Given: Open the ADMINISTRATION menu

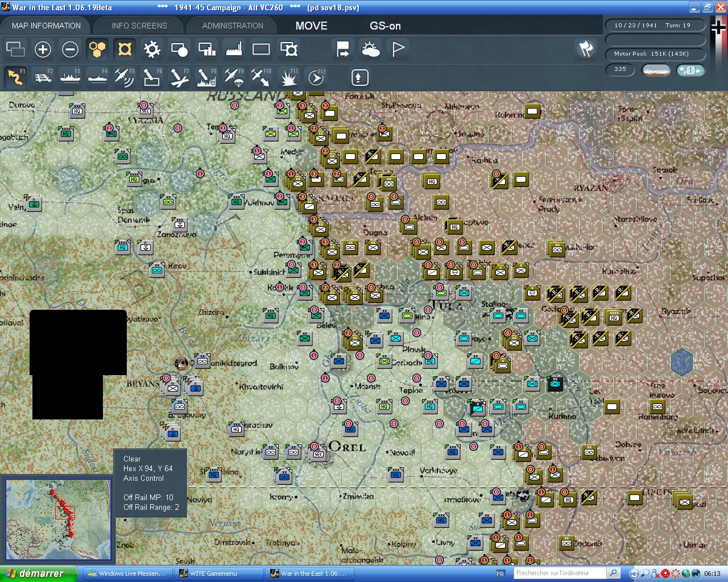Looking at the screenshot, I should coord(231,25).
